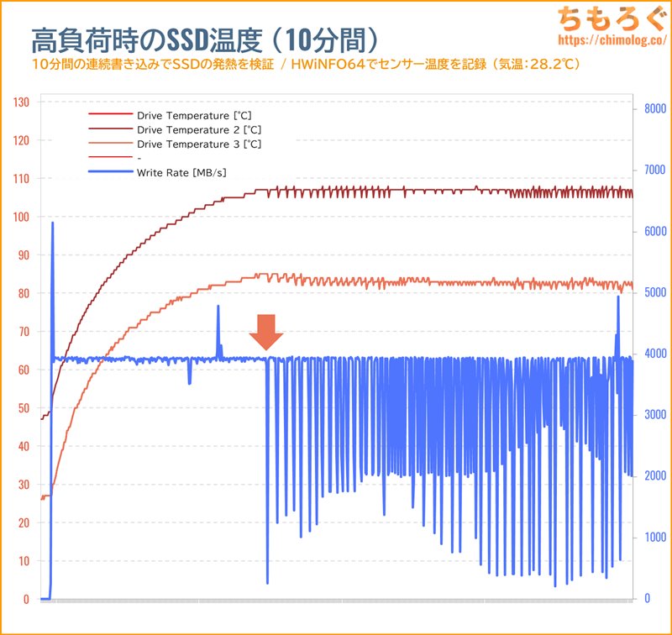The width and height of the screenshot is (672, 635).
Task: Click the ちもろぐ logo text
Action: coord(613,18)
